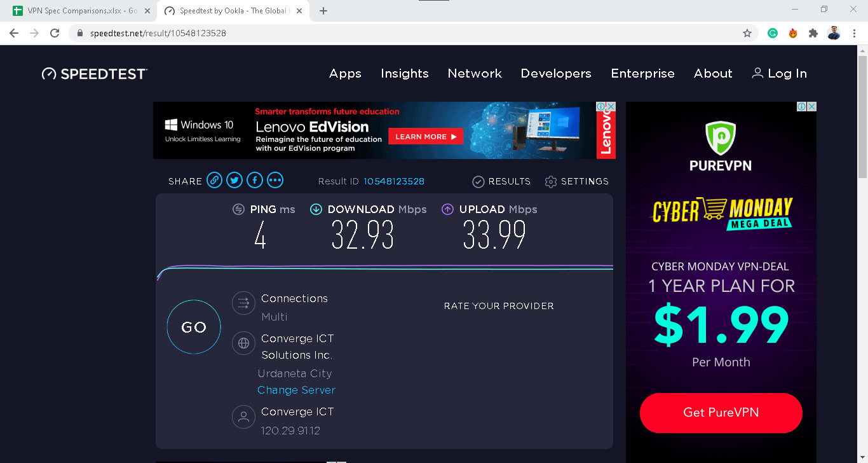This screenshot has height=463, width=868.
Task: Click the Grammarly extension icon
Action: coord(772,32)
